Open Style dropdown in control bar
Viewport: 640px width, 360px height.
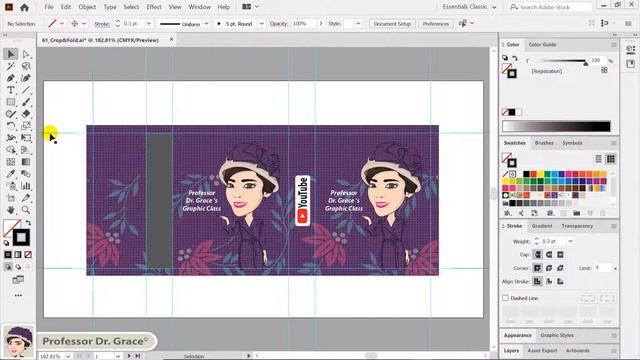tap(358, 24)
